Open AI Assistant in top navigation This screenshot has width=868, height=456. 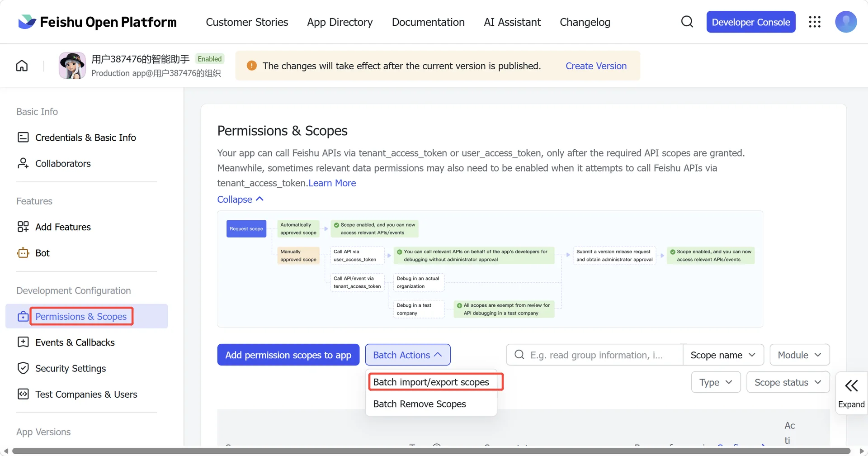pyautogui.click(x=512, y=22)
